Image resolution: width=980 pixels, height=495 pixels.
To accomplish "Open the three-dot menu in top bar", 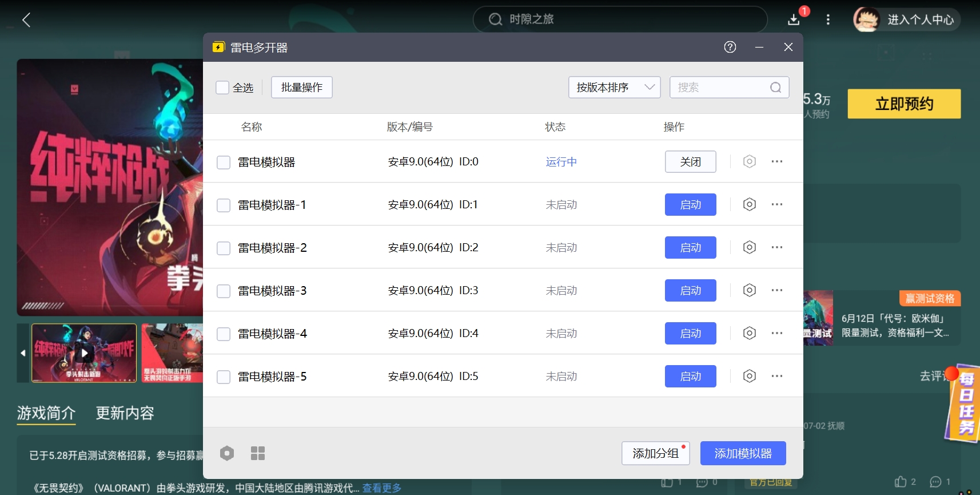I will point(827,19).
